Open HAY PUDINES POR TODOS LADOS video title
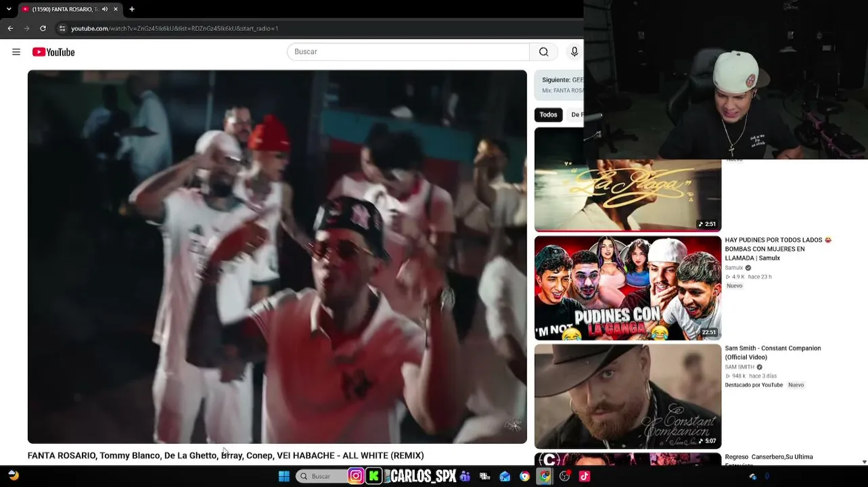Image resolution: width=868 pixels, height=487 pixels. (x=778, y=249)
